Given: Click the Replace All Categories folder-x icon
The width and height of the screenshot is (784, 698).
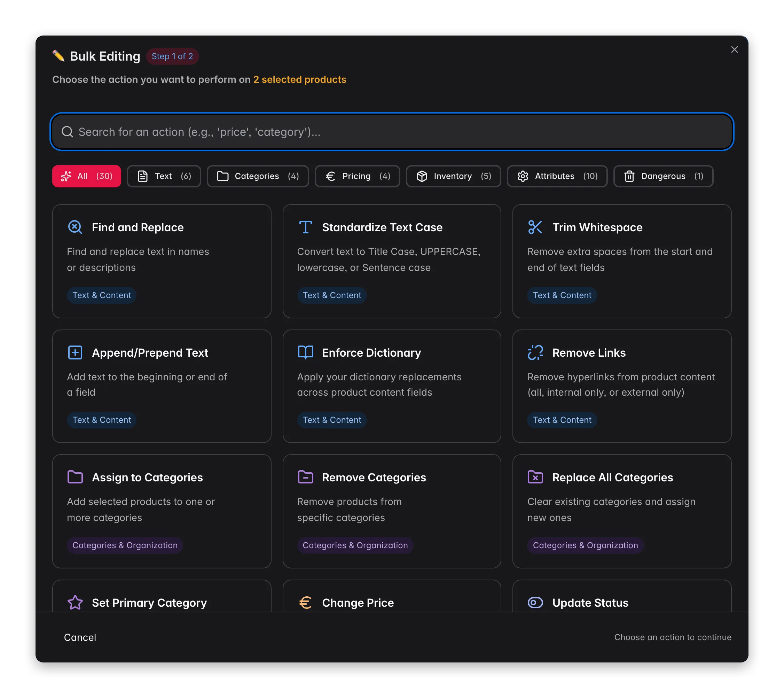Looking at the screenshot, I should pyautogui.click(x=535, y=477).
